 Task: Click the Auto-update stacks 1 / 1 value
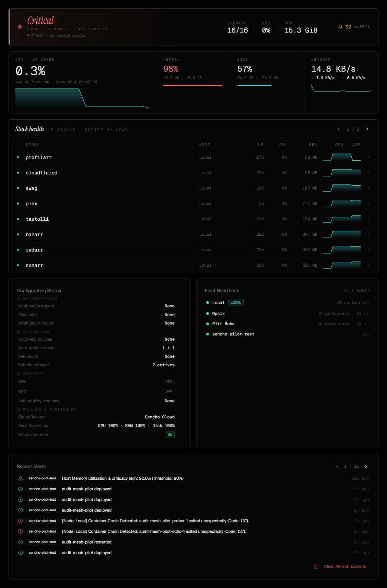point(168,348)
